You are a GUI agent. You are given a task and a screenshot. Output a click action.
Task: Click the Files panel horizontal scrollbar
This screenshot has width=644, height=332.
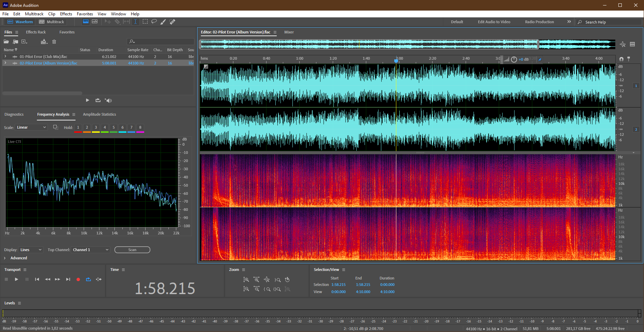coord(42,93)
